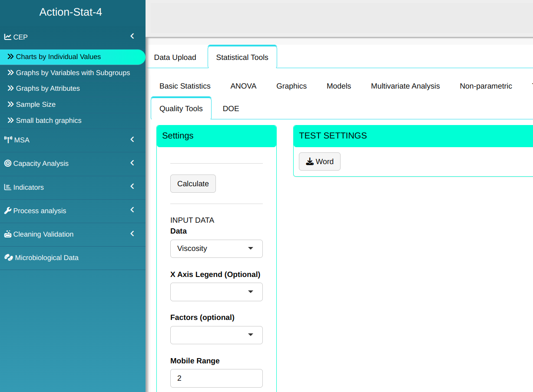The image size is (533, 392).
Task: Switch to the Data Upload tab
Action: [x=175, y=57]
